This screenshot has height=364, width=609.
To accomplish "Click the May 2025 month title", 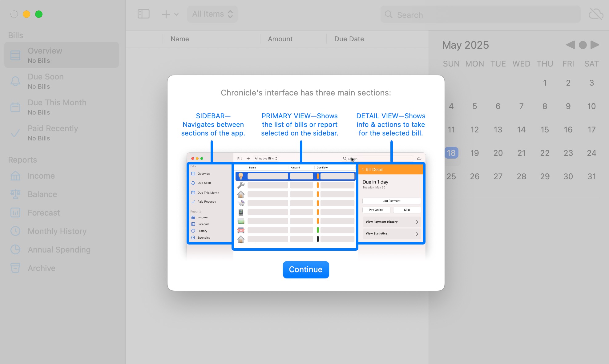I will (x=466, y=45).
